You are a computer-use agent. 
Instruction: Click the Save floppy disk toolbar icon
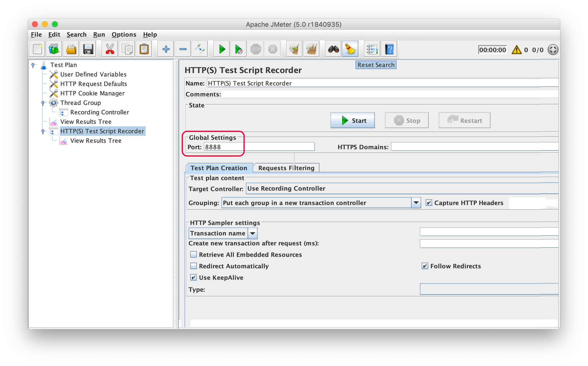pos(88,49)
